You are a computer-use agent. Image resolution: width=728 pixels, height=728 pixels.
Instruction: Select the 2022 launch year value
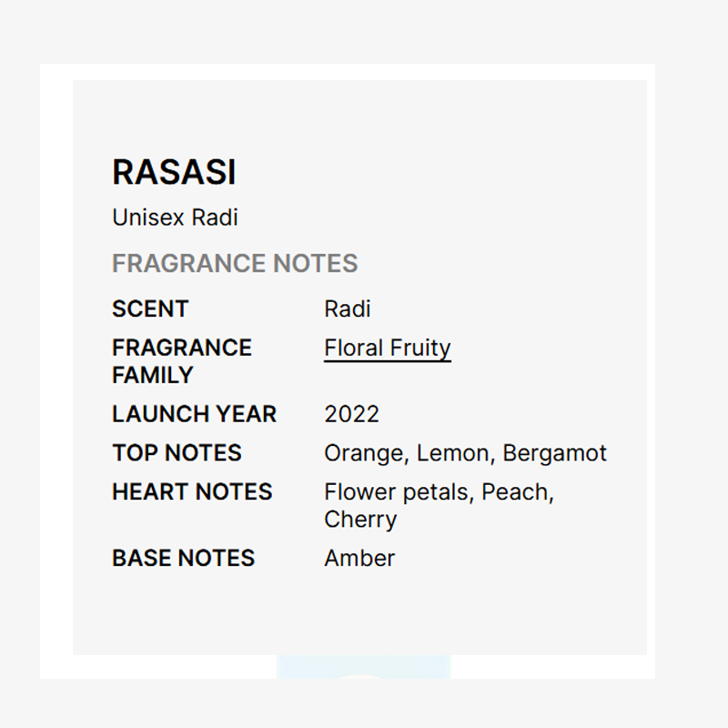click(351, 414)
